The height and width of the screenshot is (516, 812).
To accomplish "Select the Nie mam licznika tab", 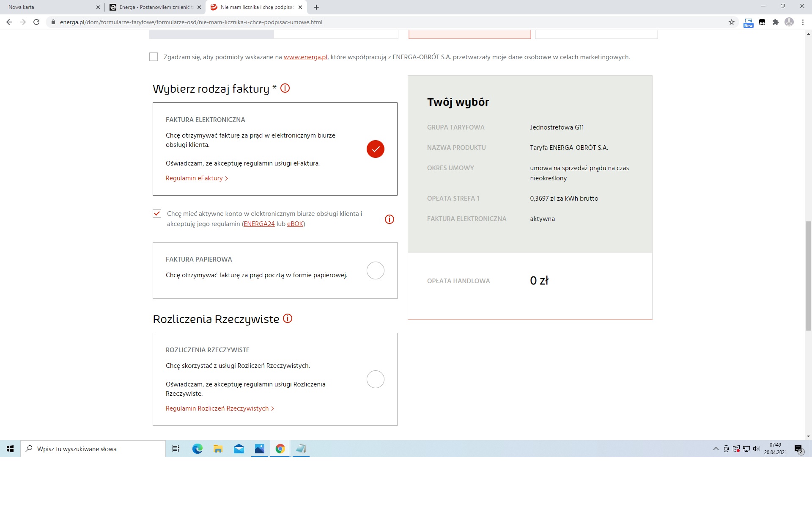I will pyautogui.click(x=257, y=7).
